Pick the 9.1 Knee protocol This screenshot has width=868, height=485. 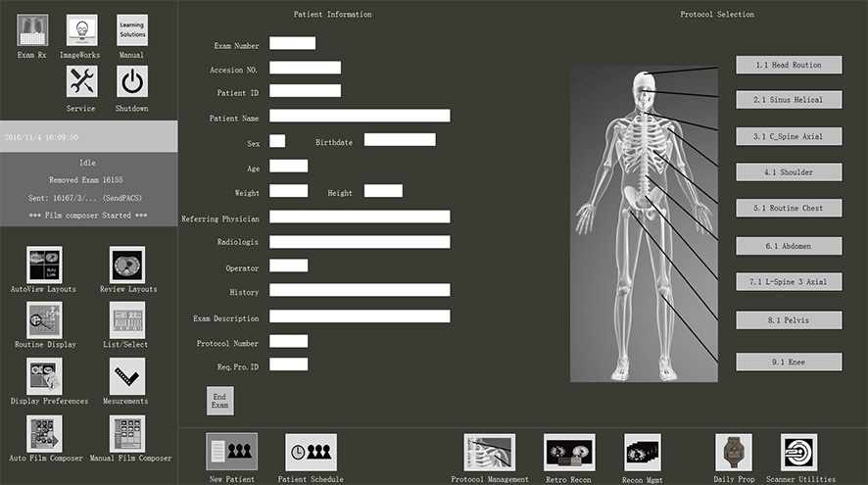[x=789, y=362]
